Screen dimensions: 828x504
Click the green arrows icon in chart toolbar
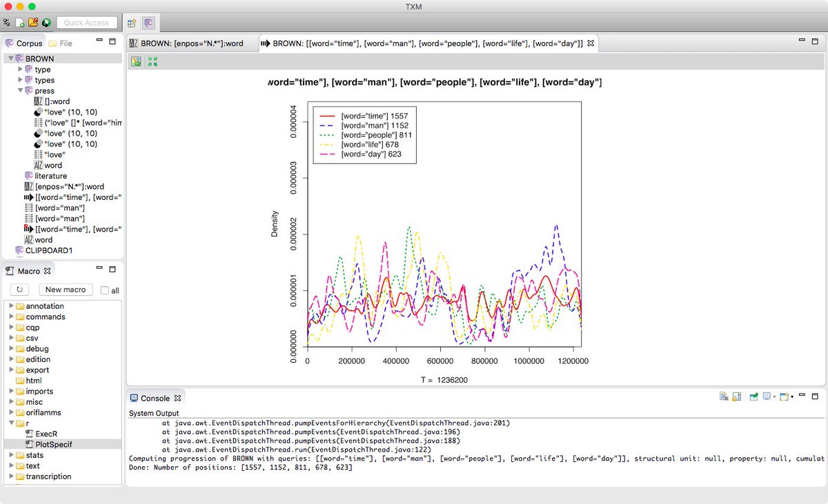[152, 61]
